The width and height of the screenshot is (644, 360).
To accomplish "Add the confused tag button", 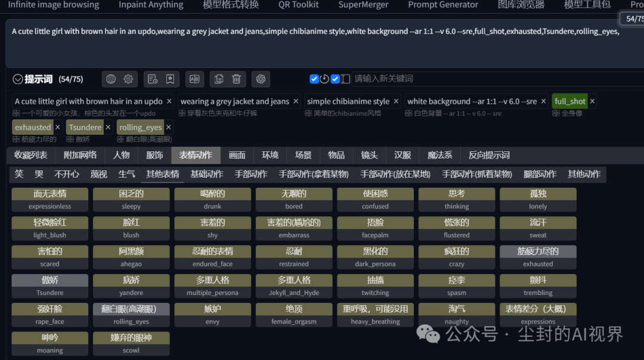I will pyautogui.click(x=375, y=200).
